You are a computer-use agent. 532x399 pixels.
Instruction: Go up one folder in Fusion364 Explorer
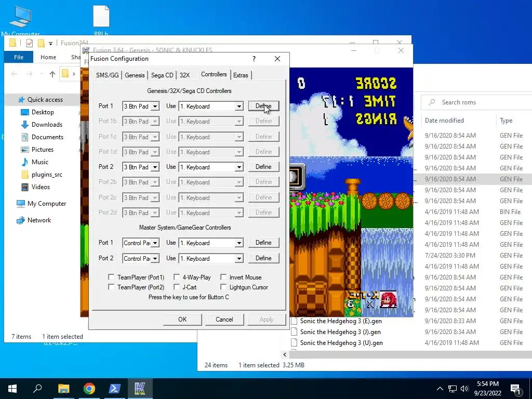[52, 74]
